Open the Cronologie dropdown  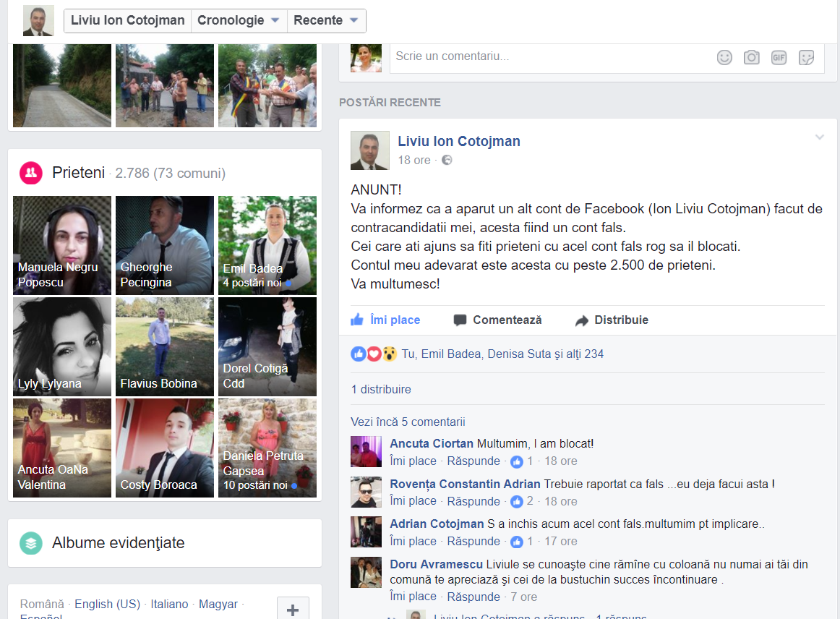tap(239, 20)
